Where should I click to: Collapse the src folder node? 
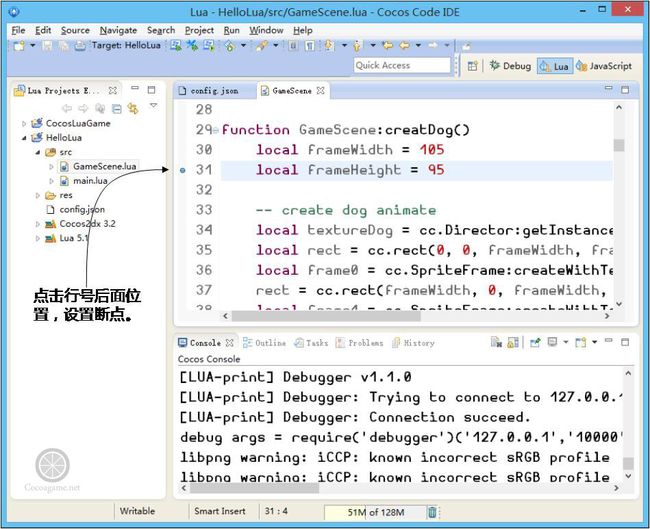(37, 152)
